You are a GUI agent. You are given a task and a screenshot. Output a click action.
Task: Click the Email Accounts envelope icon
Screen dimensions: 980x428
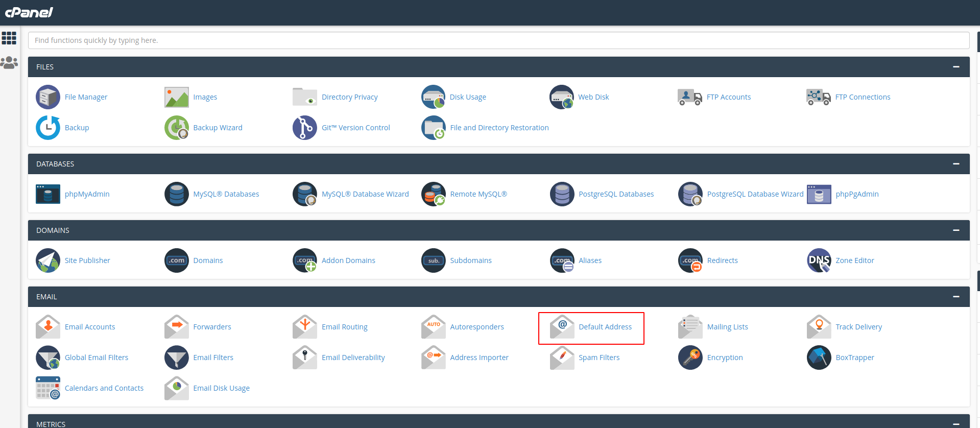(x=48, y=327)
